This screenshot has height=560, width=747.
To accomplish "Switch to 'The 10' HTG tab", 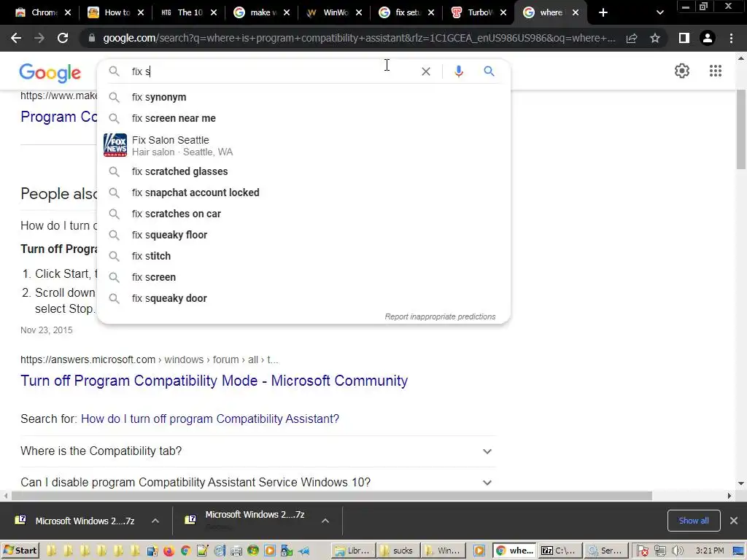I will [x=182, y=13].
